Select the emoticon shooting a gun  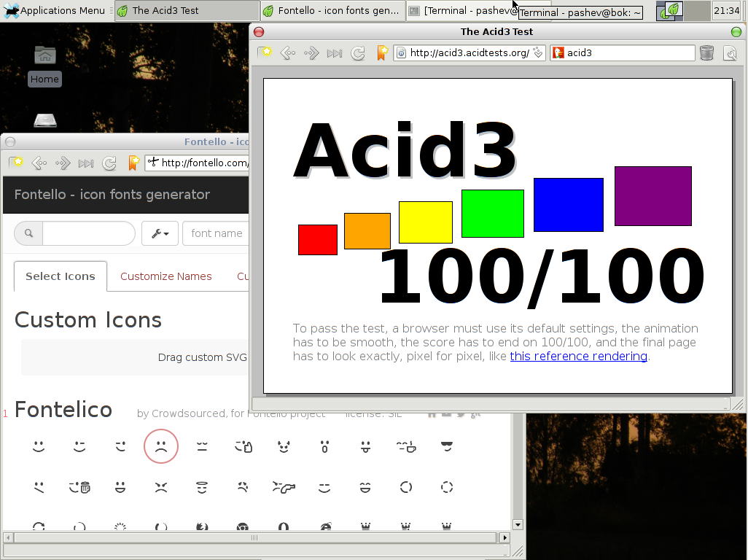284,488
